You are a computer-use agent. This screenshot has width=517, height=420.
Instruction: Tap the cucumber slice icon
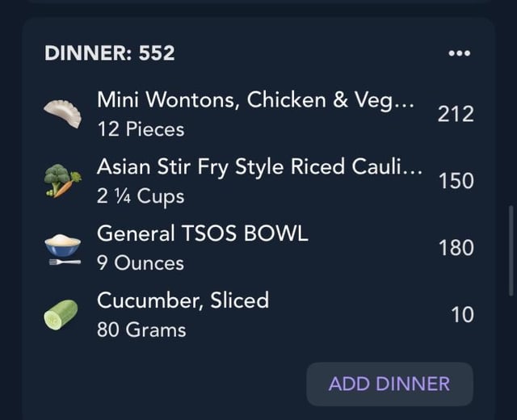61,314
